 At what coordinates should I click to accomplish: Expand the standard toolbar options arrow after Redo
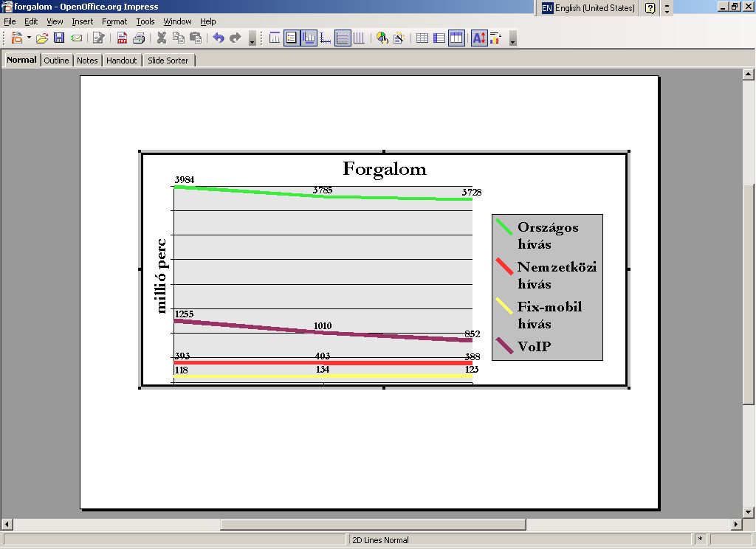252,38
